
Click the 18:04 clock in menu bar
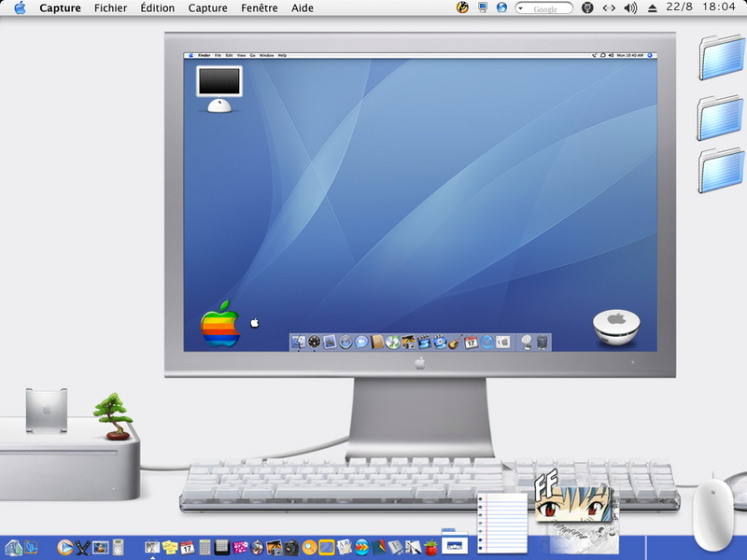pos(718,7)
